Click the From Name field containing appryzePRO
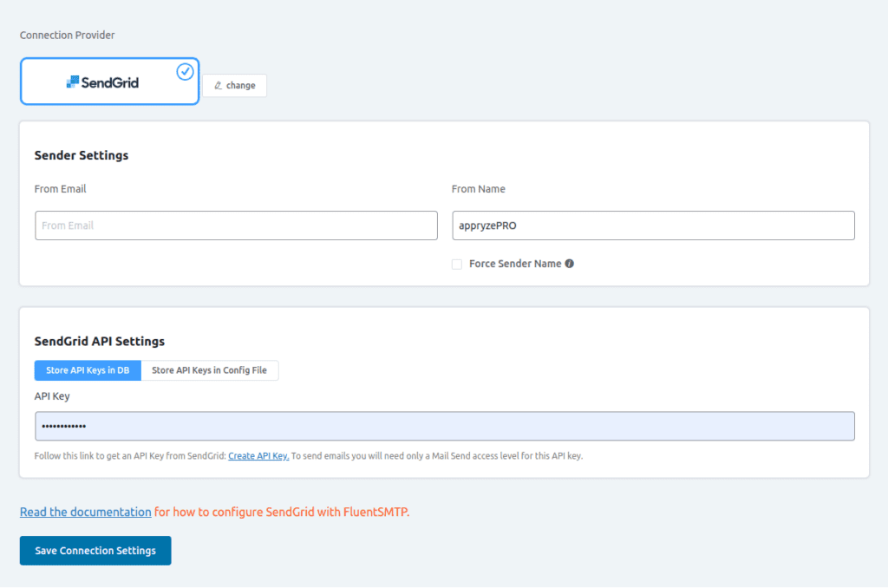The width and height of the screenshot is (888, 588). point(653,225)
